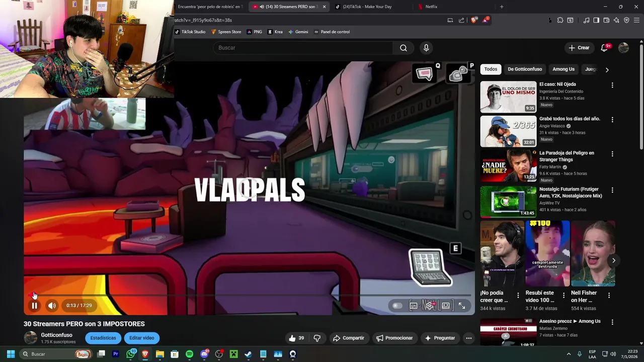Viewport: 644px width, 362px height.
Task: Switch to the 'Encuentra peor pelo' tab
Action: 210,7
